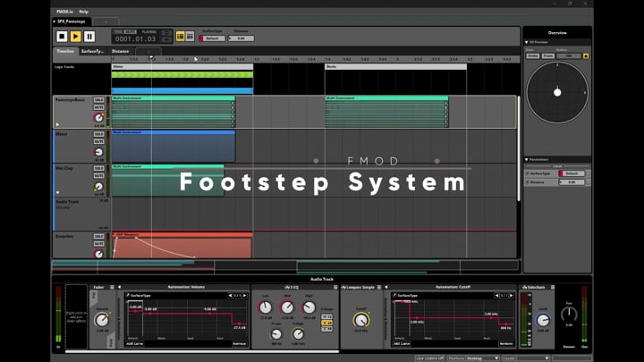
Task: Select the SFX_Footsteps event tab
Action: [72, 21]
